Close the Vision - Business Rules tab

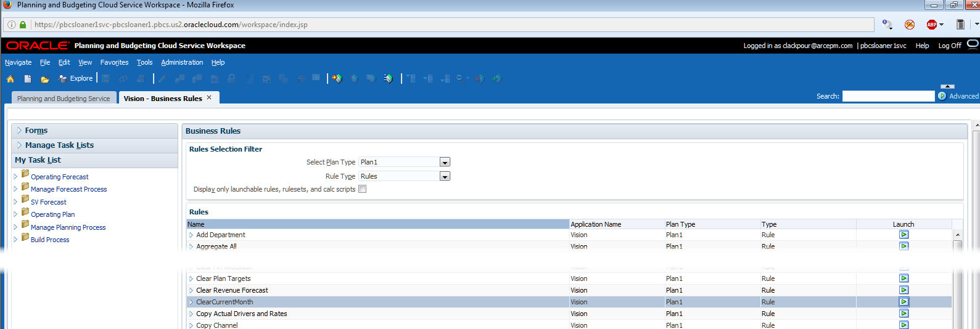(x=209, y=97)
